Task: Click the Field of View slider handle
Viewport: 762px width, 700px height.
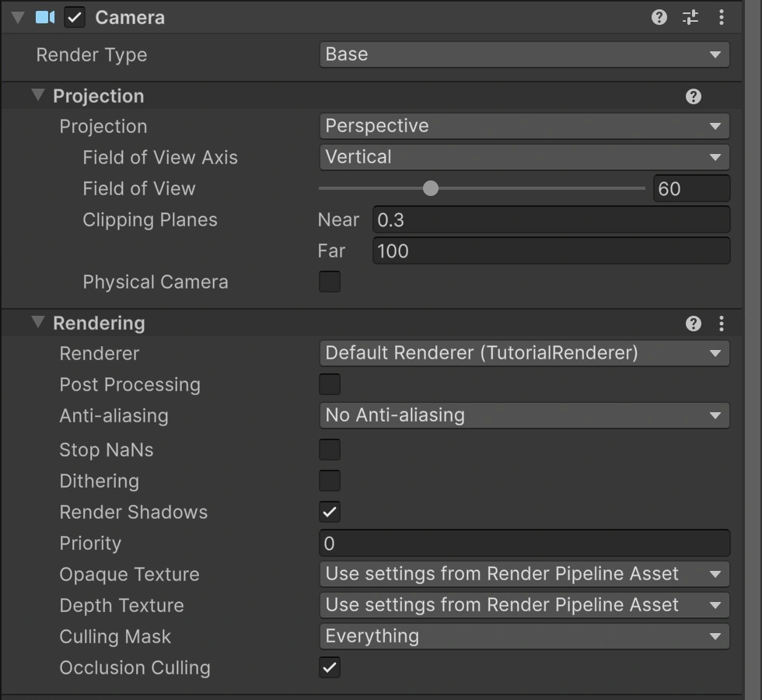Action: pyautogui.click(x=431, y=188)
